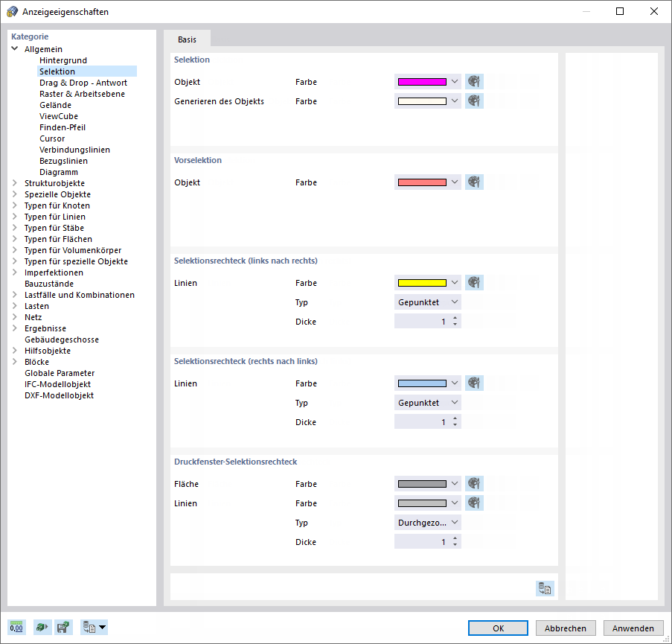Select Bauzustände tree item
672x644 pixels.
pyautogui.click(x=49, y=284)
